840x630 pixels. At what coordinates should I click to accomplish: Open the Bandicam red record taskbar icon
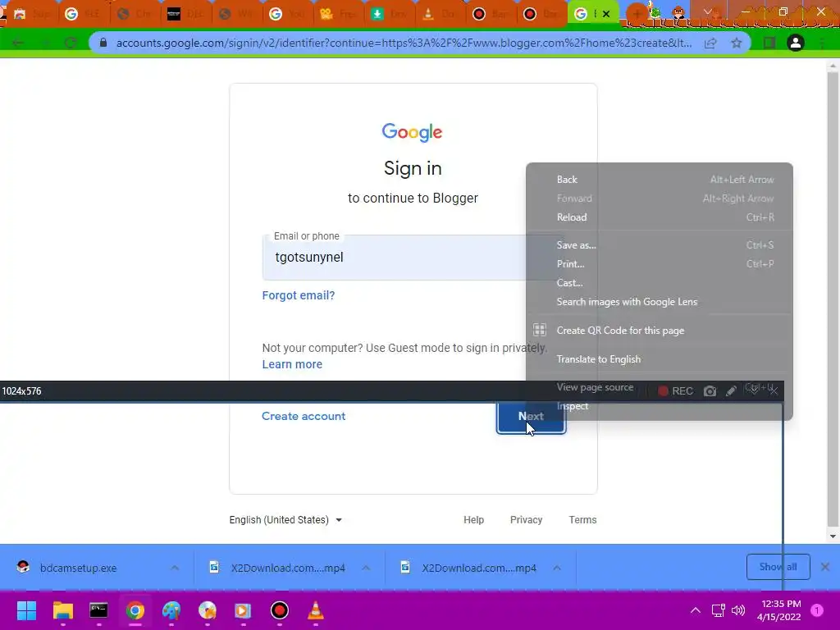click(x=279, y=610)
